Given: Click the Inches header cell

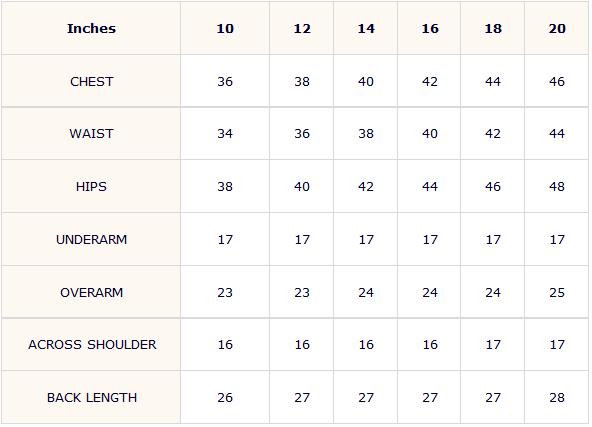Looking at the screenshot, I should (91, 29).
